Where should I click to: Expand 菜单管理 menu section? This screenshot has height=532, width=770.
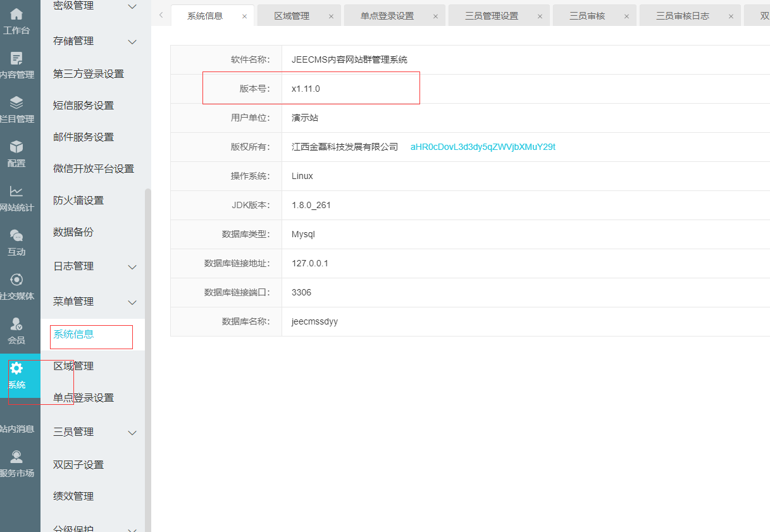tap(132, 302)
